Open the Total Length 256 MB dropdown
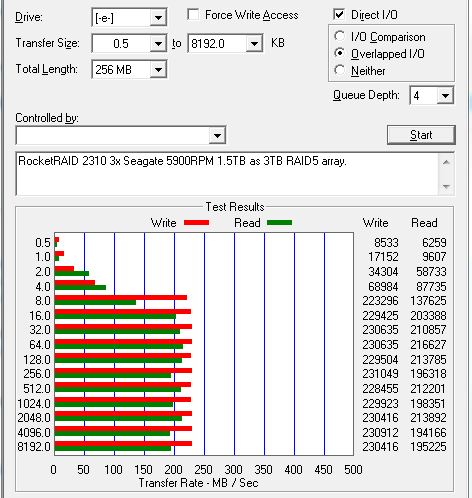This screenshot has width=472, height=498. point(158,70)
